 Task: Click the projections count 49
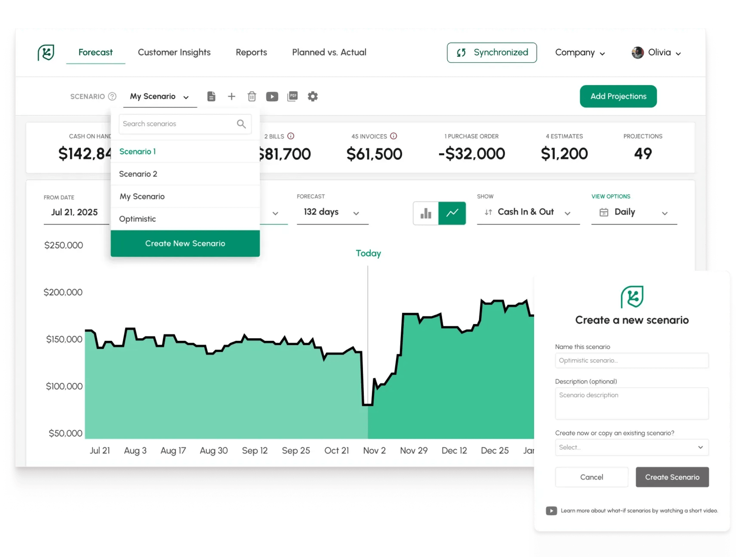click(643, 154)
